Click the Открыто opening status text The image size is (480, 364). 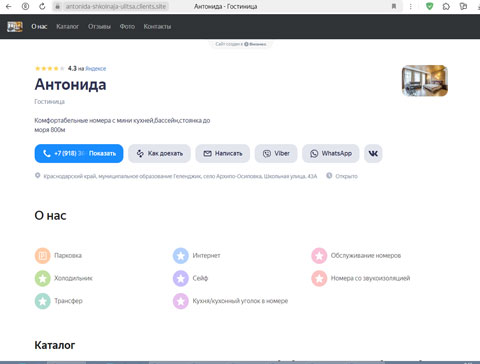click(x=346, y=176)
